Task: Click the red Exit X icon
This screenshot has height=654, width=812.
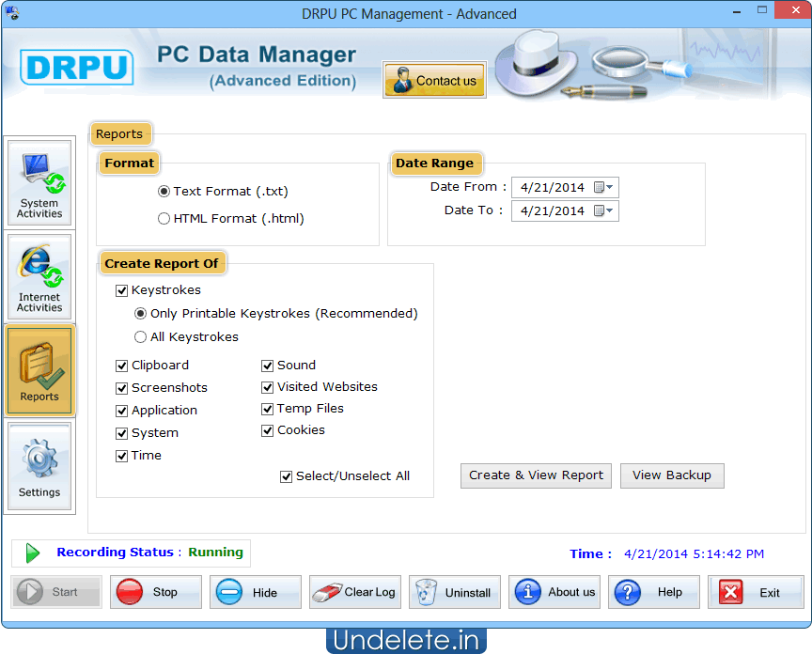Action: (730, 592)
